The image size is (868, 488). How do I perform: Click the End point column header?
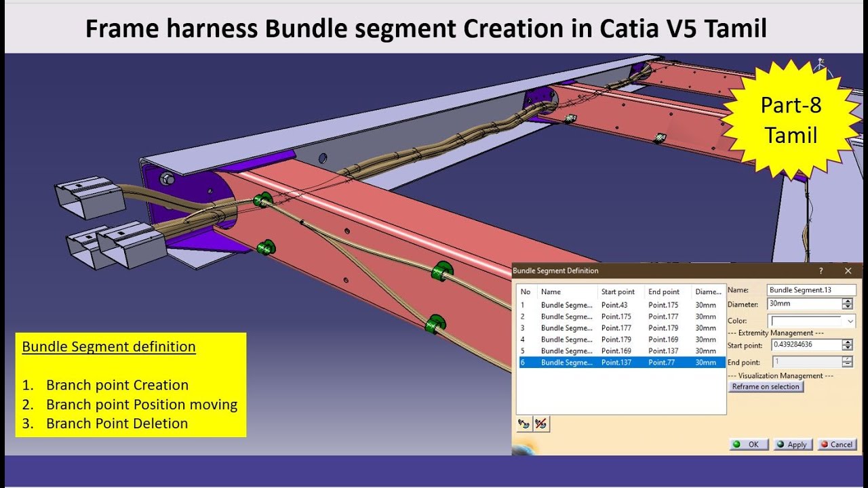point(669,291)
